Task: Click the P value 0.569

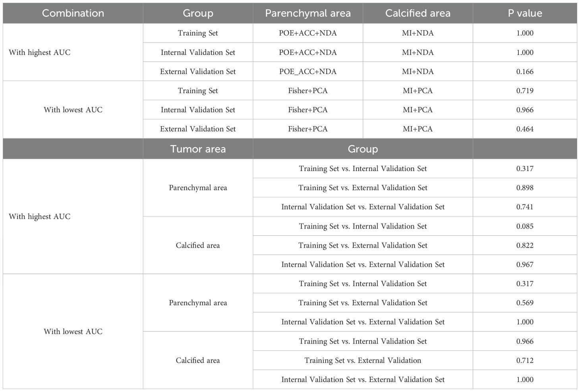Action: [525, 303]
